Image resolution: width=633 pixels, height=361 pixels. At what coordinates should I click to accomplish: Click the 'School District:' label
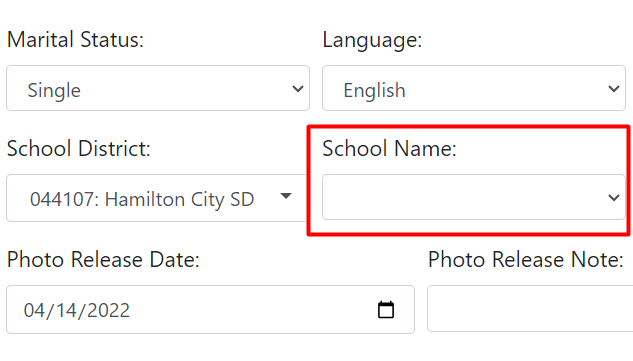coord(79,148)
